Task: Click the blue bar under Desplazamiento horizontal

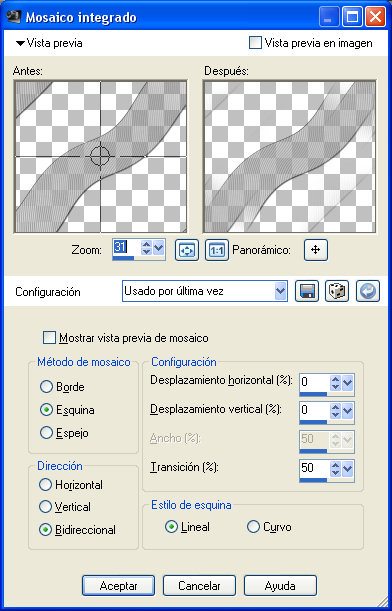Action: 313,394
